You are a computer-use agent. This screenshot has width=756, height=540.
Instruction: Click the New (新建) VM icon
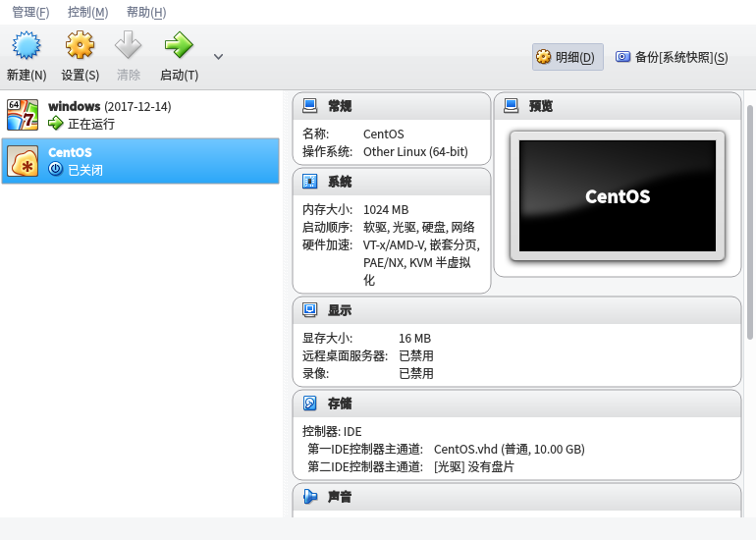click(x=27, y=45)
